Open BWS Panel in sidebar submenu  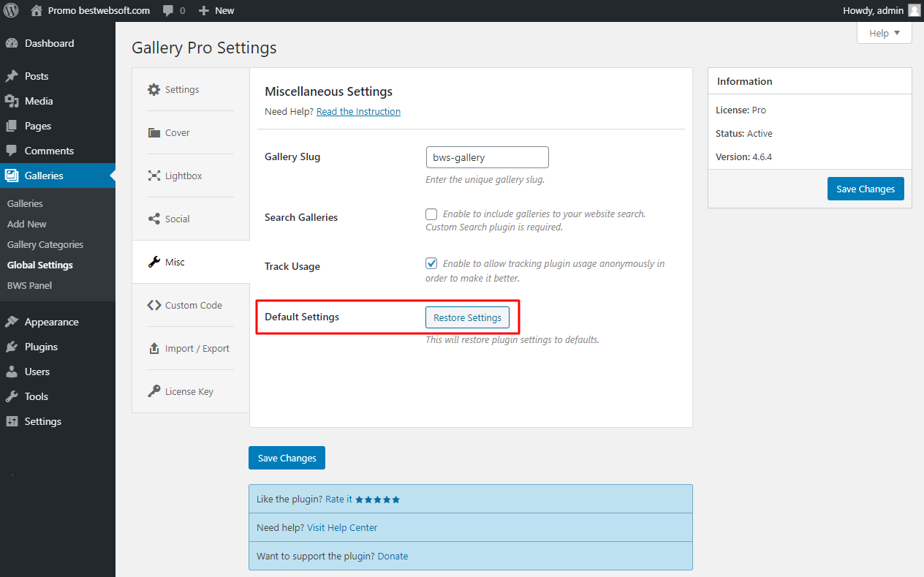[29, 285]
